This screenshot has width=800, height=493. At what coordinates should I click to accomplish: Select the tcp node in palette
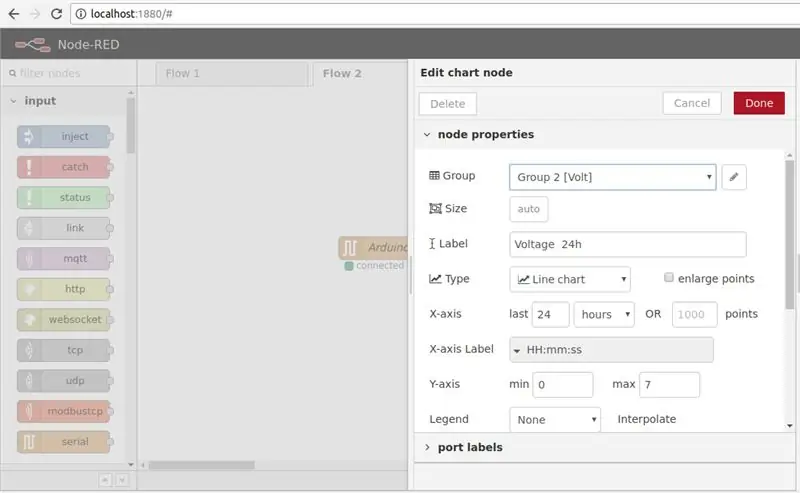[x=64, y=351]
